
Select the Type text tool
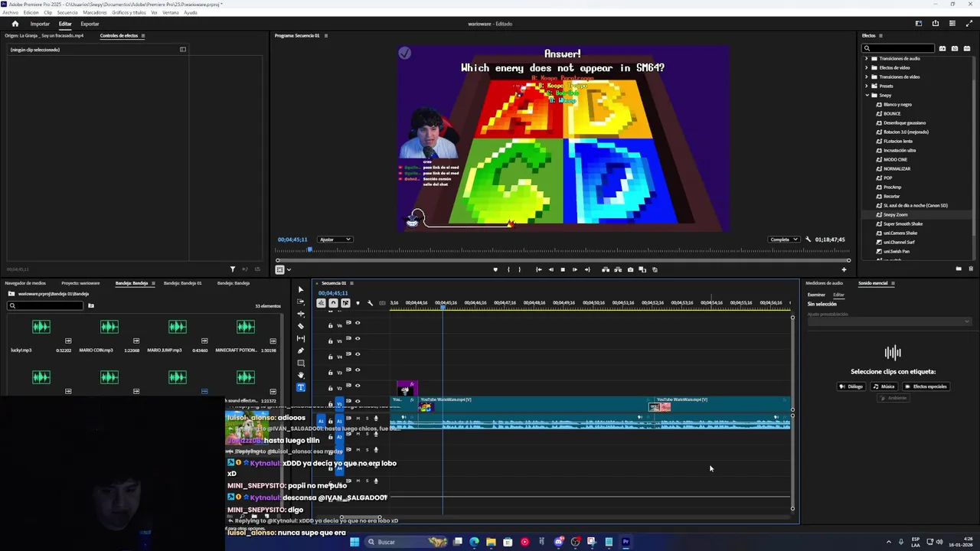(x=300, y=387)
